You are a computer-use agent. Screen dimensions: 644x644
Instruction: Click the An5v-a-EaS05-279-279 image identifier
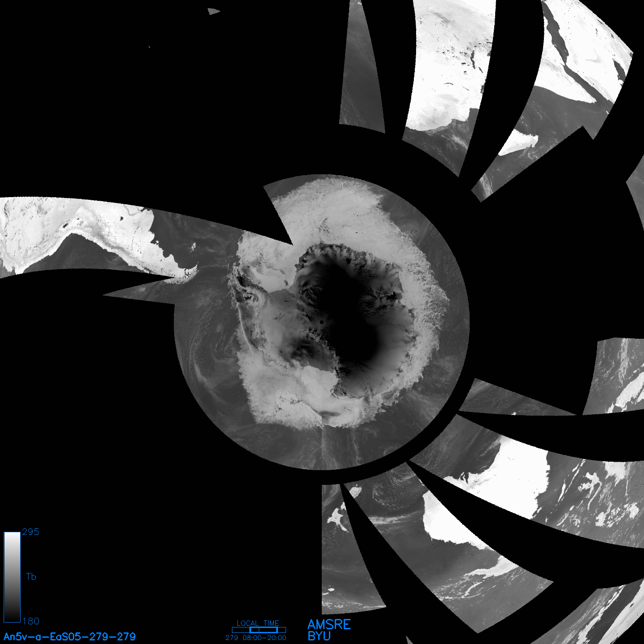(70, 637)
